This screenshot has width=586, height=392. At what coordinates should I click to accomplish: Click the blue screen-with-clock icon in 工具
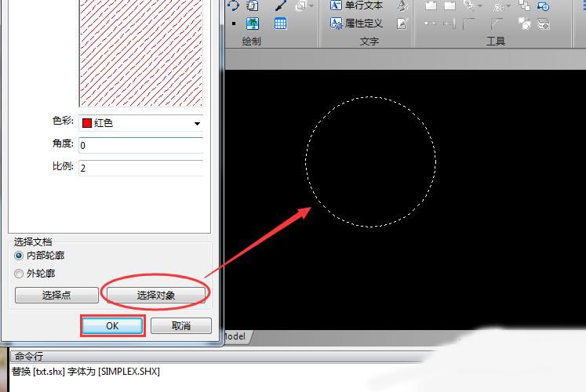[543, 5]
